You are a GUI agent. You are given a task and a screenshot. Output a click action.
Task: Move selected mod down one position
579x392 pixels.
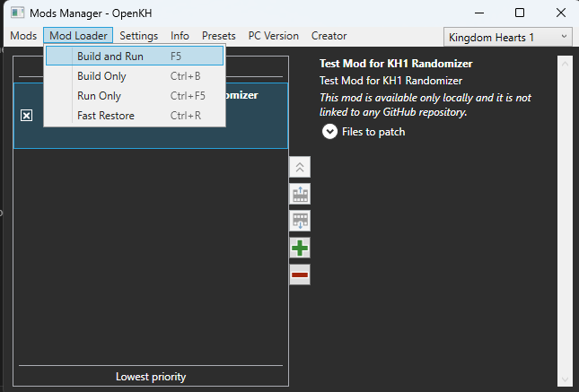point(300,221)
